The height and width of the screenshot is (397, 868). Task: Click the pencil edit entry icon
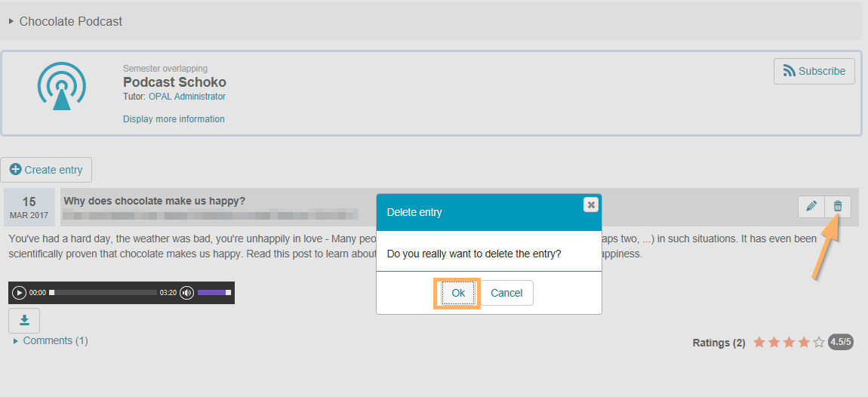[x=811, y=206]
